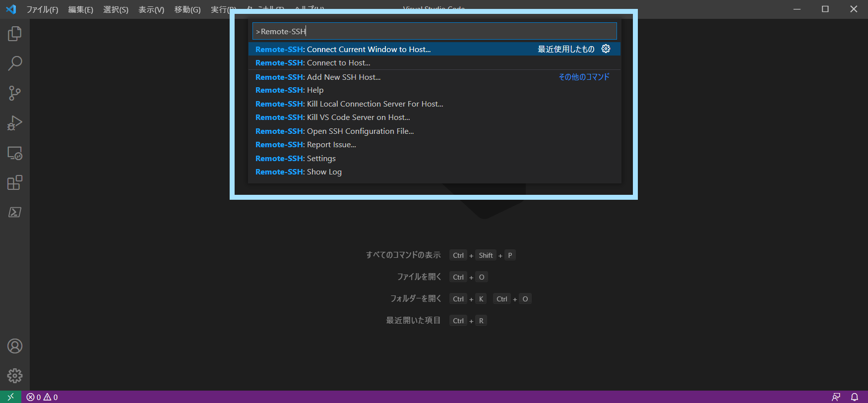Open the 編集(E) menu
Screen dimensions: 868x403
[81, 9]
